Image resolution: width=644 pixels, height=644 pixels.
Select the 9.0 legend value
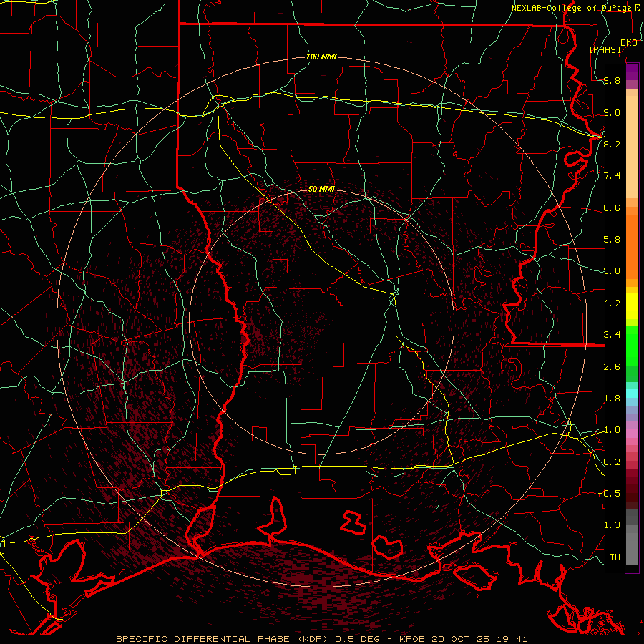point(612,112)
